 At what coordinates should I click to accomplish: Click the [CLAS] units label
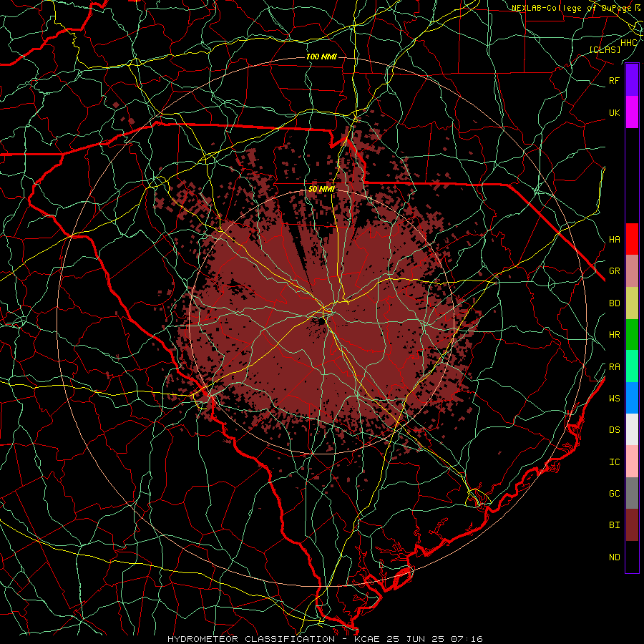(x=605, y=49)
